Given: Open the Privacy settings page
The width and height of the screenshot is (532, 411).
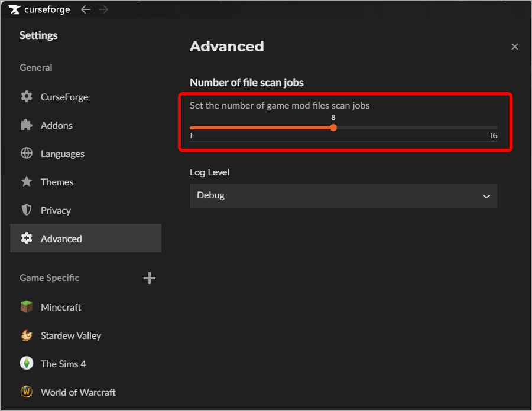Looking at the screenshot, I should click(x=86, y=210).
